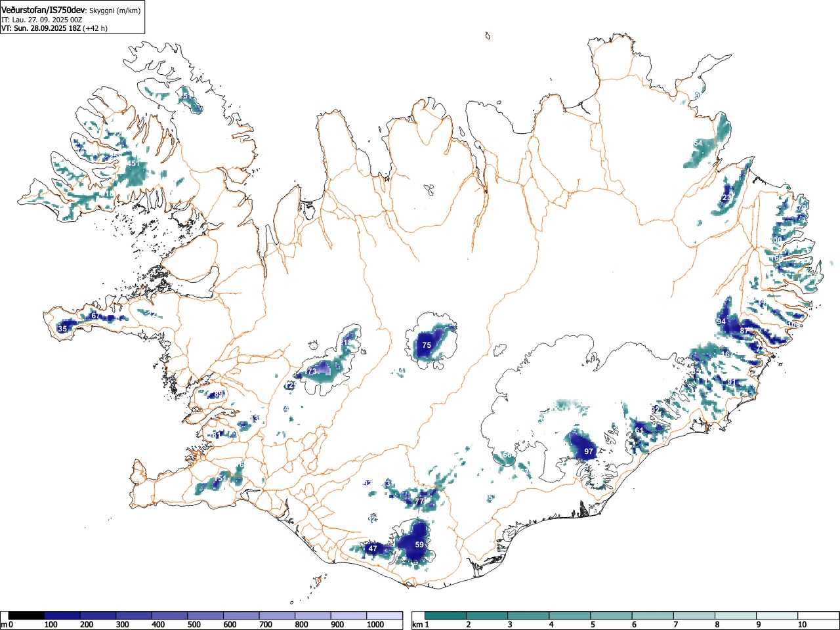Pick the 700–800 m lavender legend swatch
The width and height of the screenshot is (840, 630).
pos(278,616)
